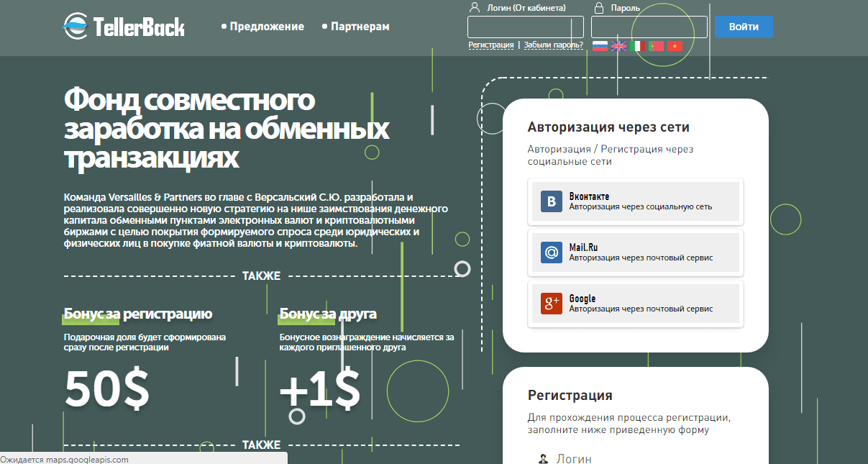Screen dimensions: 868x464
Task: Click the Google g+ icon
Action: [x=552, y=304]
